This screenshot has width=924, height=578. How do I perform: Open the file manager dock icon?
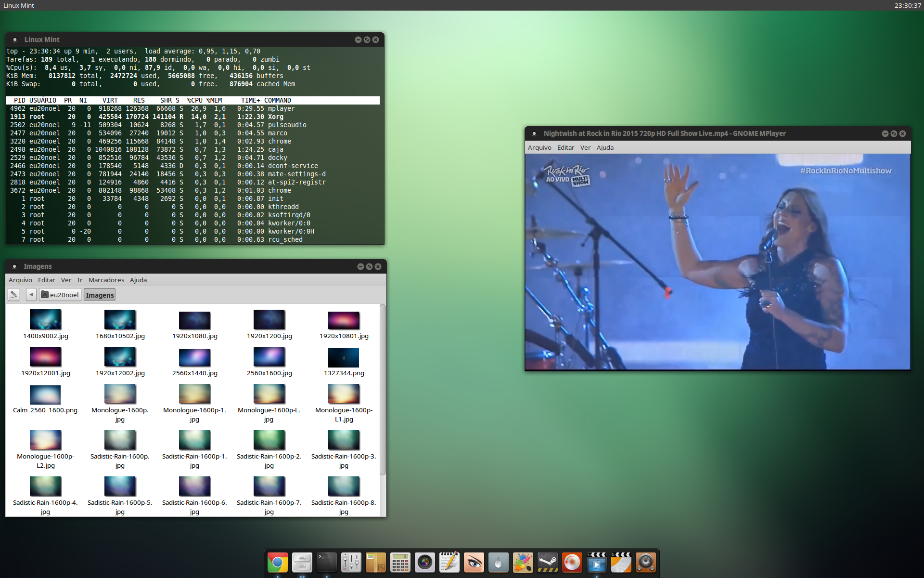click(x=302, y=562)
